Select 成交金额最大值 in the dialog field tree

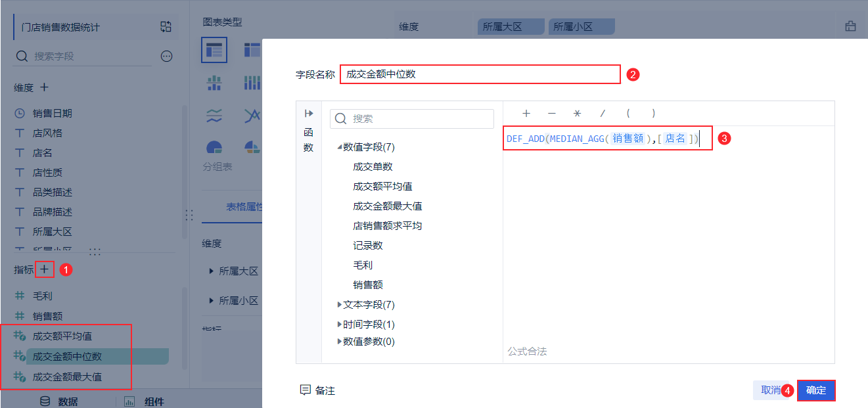click(387, 206)
